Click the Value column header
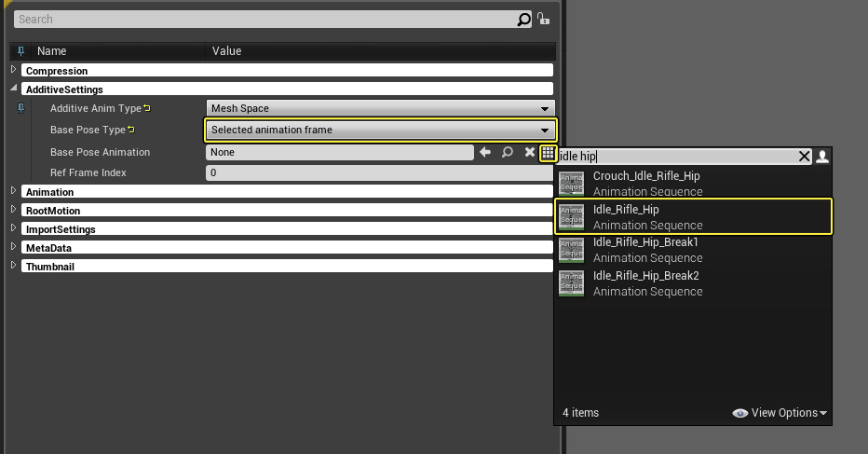Screen dimensions: 868x454 226,51
